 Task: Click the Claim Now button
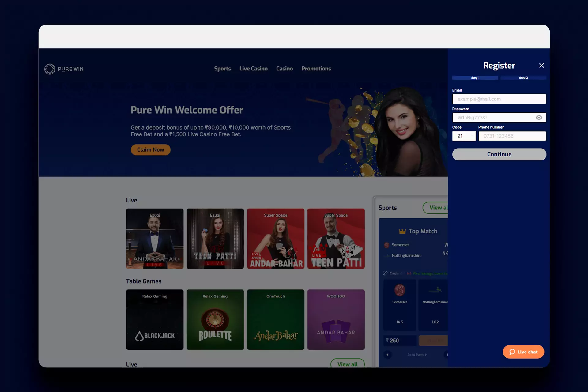(x=150, y=150)
